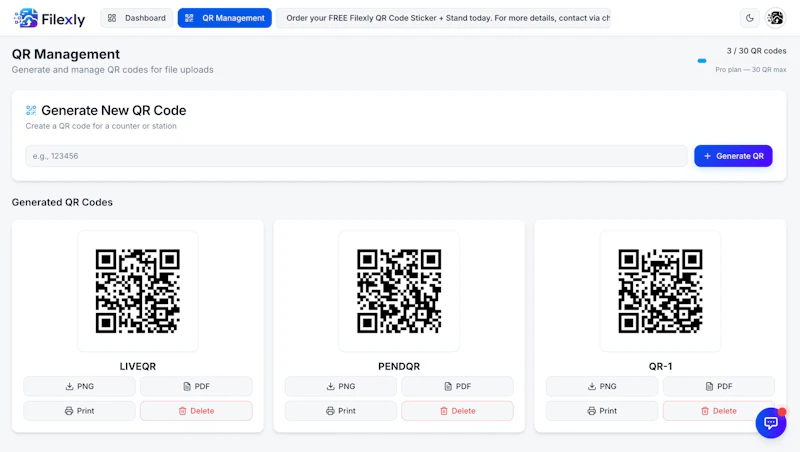Viewport: 800px width, 452px height.
Task: Delete the PENDQR code
Action: [x=458, y=411]
